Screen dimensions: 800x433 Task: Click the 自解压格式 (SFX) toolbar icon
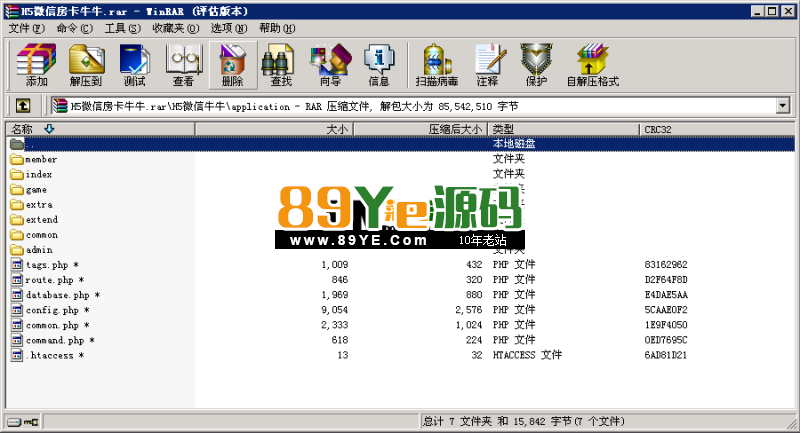(x=592, y=65)
